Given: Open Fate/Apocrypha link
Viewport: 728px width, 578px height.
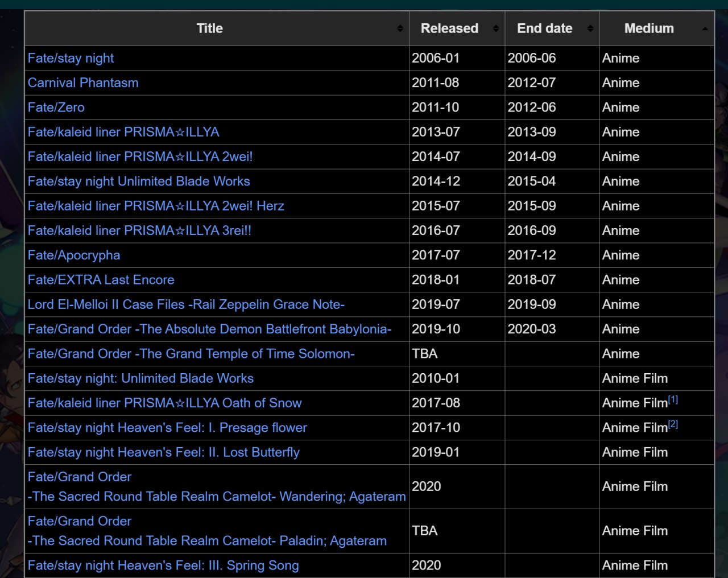Looking at the screenshot, I should [74, 255].
